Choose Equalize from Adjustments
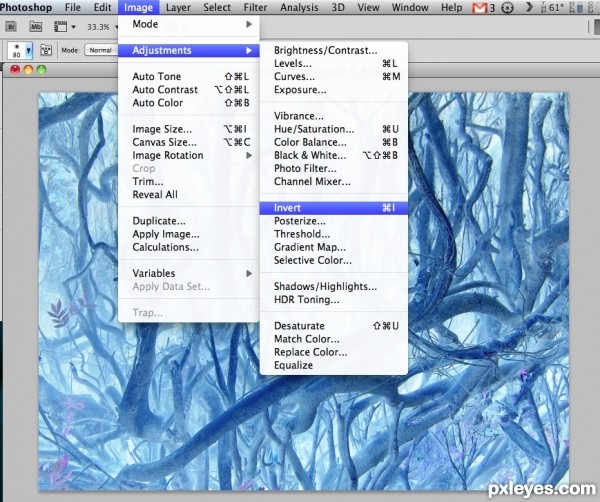The height and width of the screenshot is (502, 600). [x=334, y=365]
